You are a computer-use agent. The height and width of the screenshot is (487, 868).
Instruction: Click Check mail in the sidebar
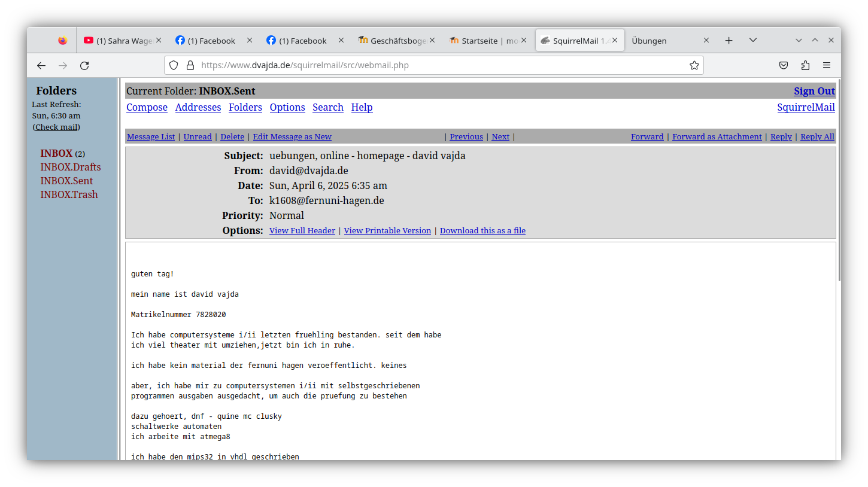(56, 127)
